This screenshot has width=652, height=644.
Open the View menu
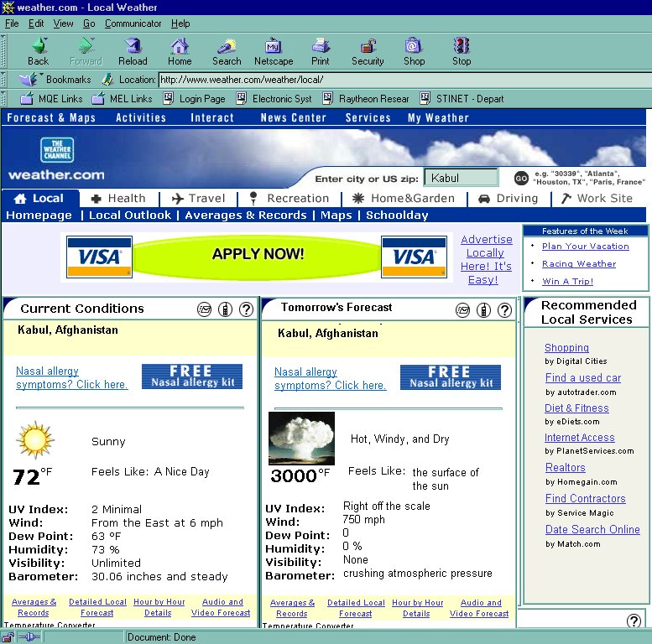point(64,23)
